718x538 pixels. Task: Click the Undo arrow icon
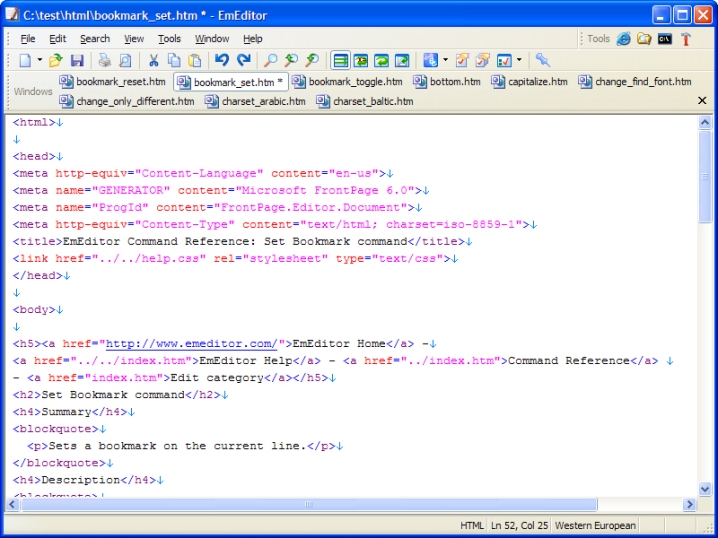click(x=221, y=61)
